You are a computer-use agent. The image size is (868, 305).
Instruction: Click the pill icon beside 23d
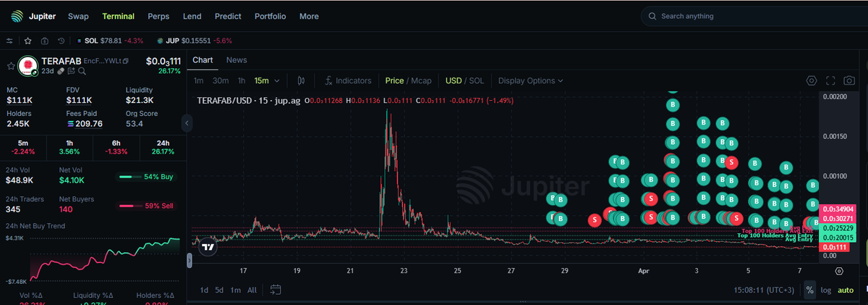(x=62, y=71)
